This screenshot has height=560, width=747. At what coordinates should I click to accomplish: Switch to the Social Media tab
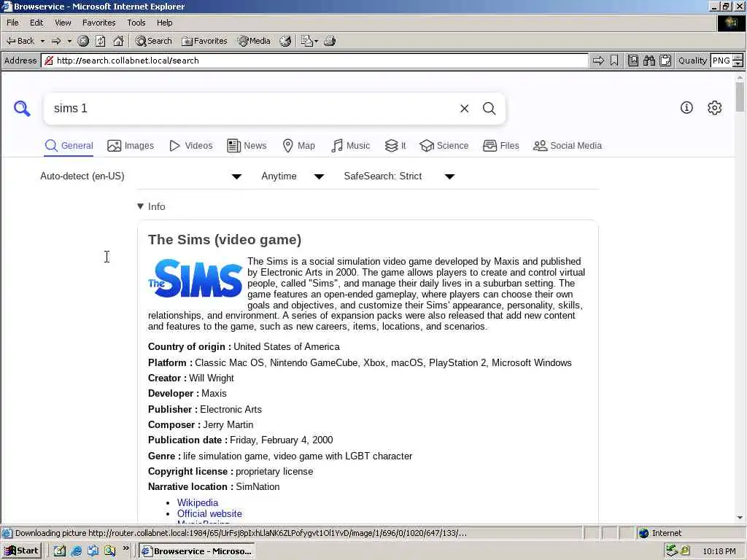click(568, 146)
